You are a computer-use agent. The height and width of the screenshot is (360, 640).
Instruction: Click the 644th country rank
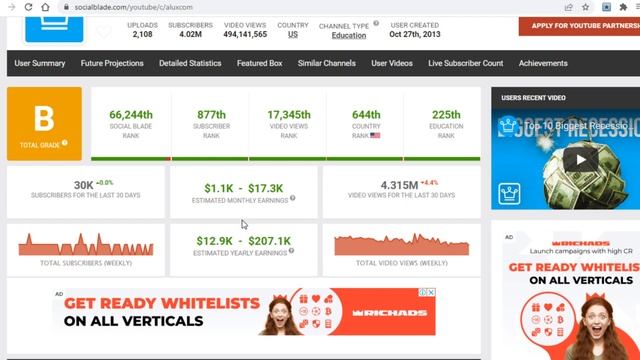[x=366, y=115]
